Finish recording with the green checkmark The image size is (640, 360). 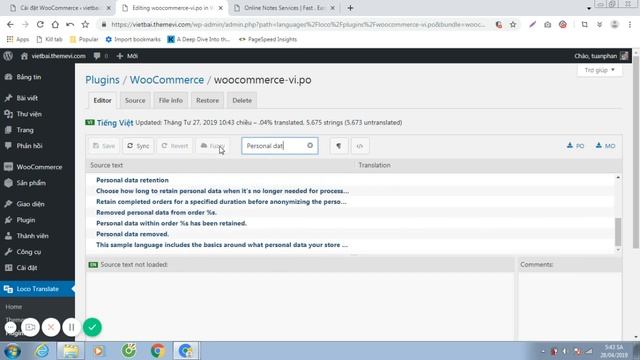[x=92, y=327]
